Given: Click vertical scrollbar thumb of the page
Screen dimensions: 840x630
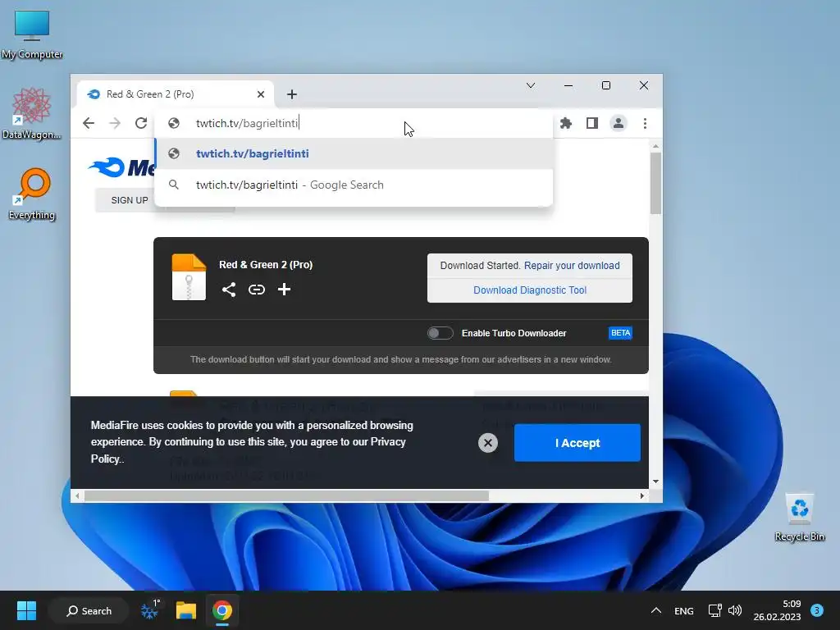Looking at the screenshot, I should pyautogui.click(x=655, y=183).
